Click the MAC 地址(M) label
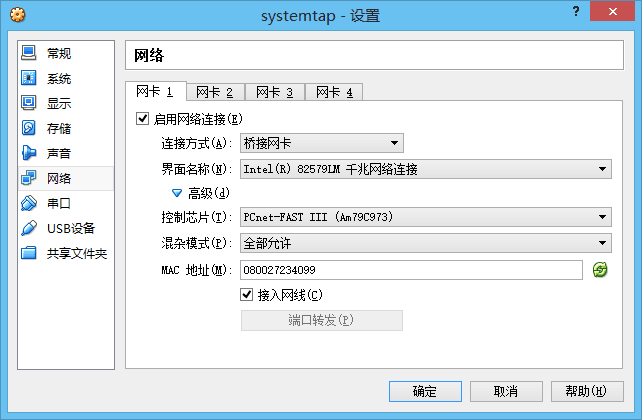Screen dimensions: 642x420 point(197,270)
